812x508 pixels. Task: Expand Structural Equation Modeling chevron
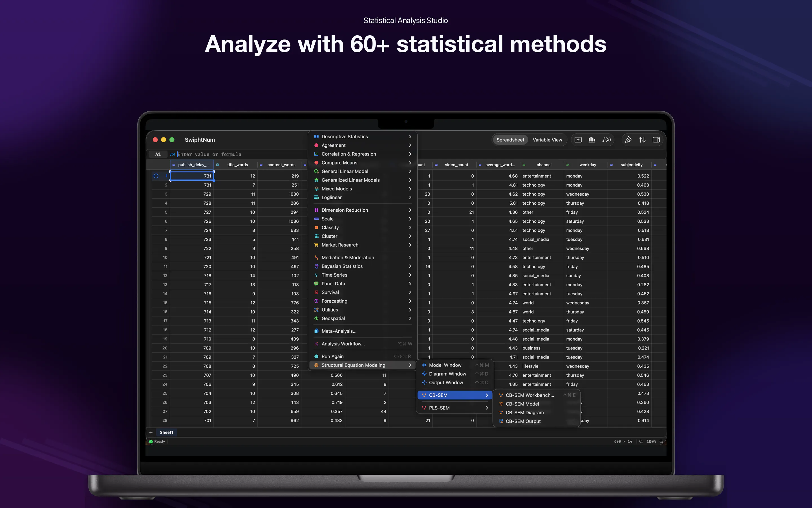[410, 365]
